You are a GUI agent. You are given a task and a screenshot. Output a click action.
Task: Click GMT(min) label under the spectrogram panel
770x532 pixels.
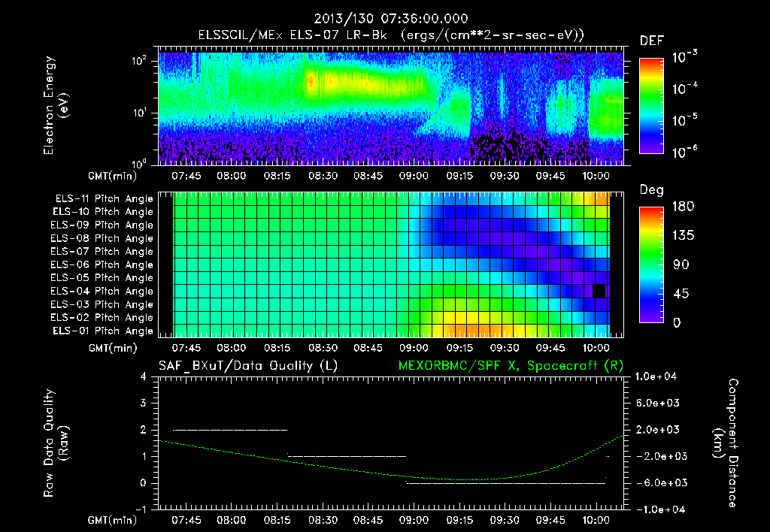point(112,176)
